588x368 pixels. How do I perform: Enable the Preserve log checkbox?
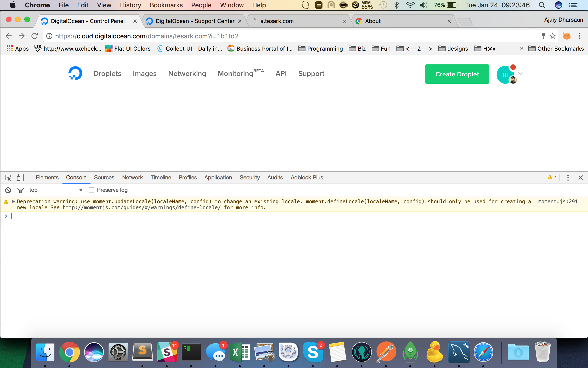[x=91, y=190]
